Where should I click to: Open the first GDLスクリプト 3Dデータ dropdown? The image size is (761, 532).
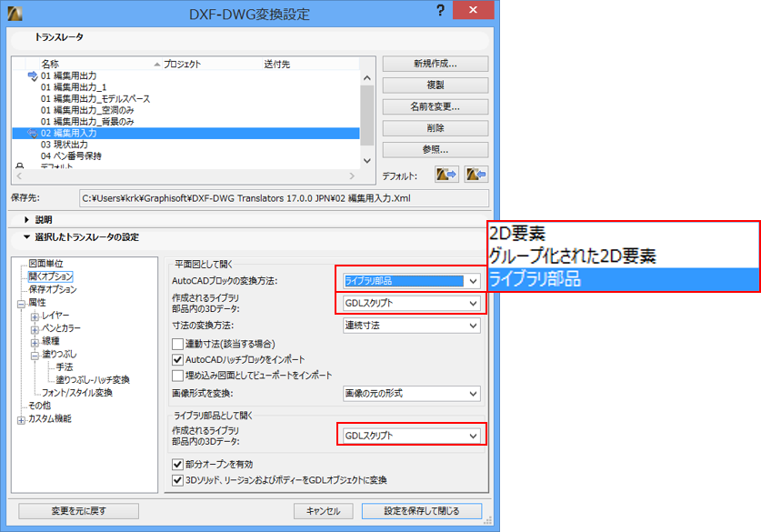click(412, 304)
